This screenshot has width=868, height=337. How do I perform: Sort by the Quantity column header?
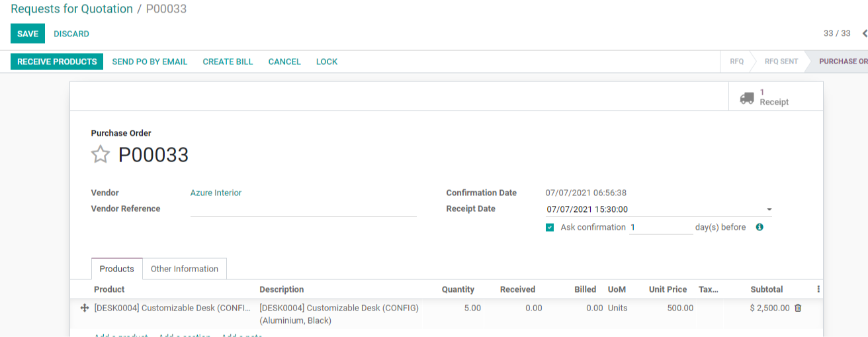point(458,289)
